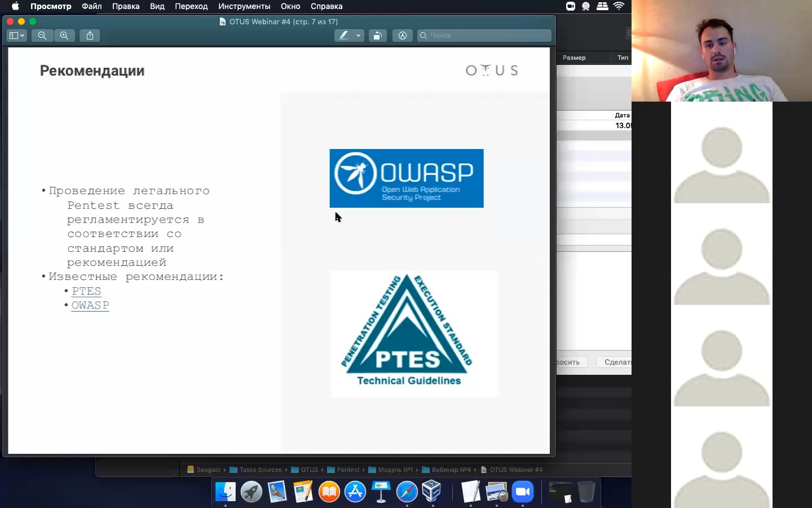The width and height of the screenshot is (812, 508).
Task: Open App Store in the Dock
Action: point(355,492)
